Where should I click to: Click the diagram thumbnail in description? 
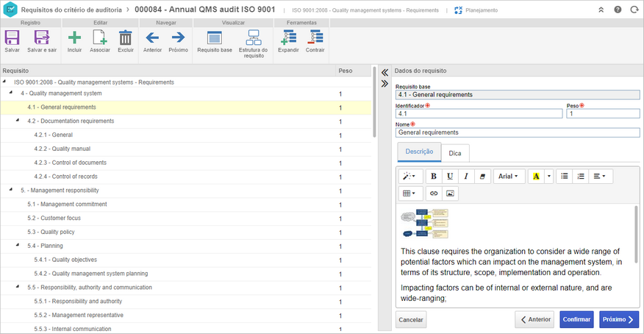425,224
